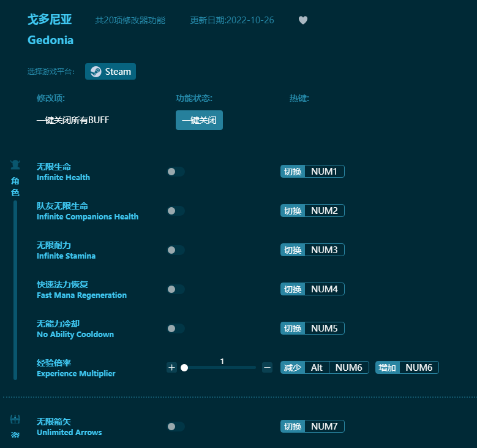Click the 更新日期:2022-10-26 text
The width and height of the screenshot is (477, 448).
coord(232,20)
